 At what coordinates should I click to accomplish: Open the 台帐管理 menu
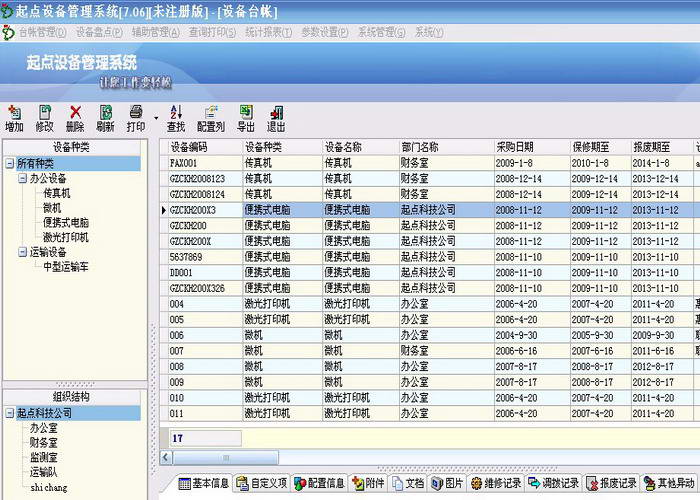[42, 32]
